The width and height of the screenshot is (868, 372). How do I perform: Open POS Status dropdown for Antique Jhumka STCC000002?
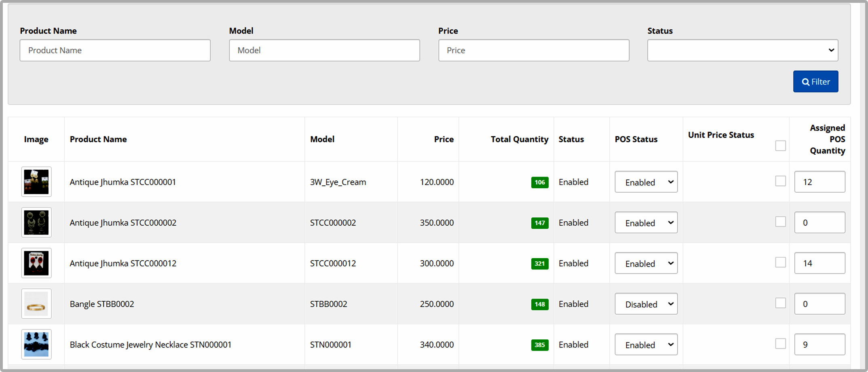coord(646,223)
